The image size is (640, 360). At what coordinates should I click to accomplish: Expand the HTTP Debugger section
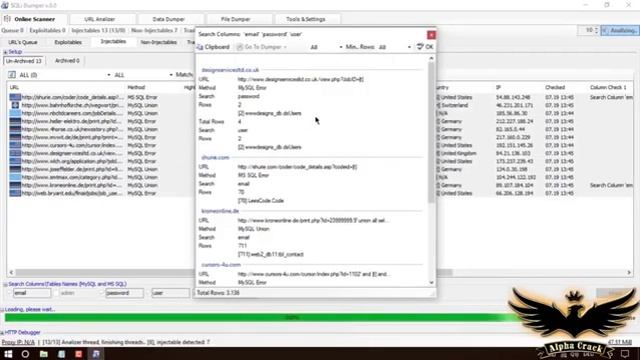point(2,333)
